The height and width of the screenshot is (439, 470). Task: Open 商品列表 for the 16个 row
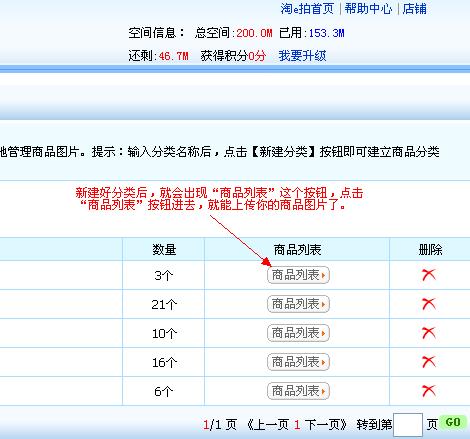[x=298, y=362]
